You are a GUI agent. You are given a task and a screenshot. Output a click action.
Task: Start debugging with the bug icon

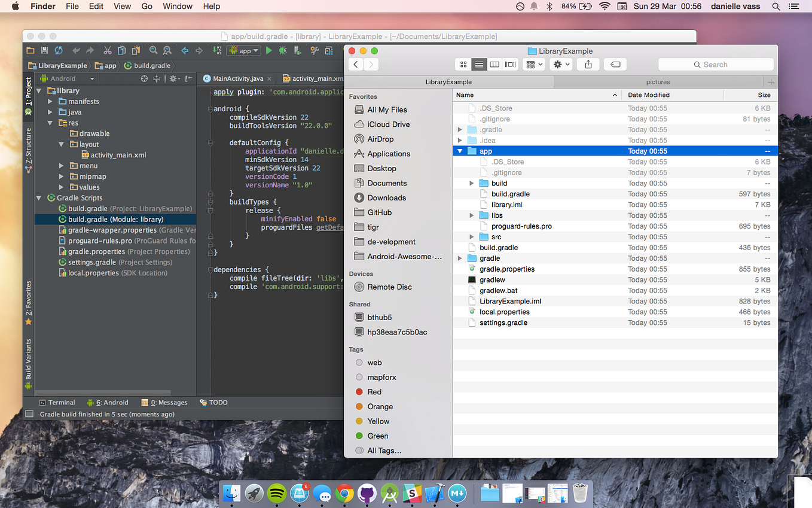tap(283, 51)
